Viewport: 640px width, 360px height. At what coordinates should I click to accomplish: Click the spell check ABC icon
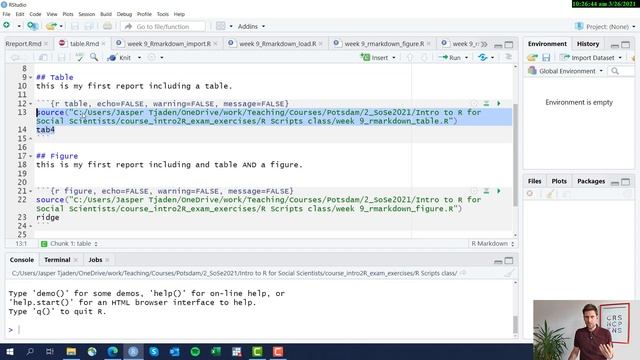click(x=79, y=58)
